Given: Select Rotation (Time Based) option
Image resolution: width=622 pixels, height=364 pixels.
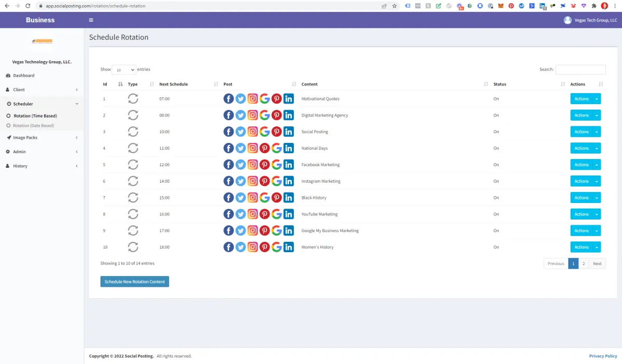Looking at the screenshot, I should (x=35, y=116).
